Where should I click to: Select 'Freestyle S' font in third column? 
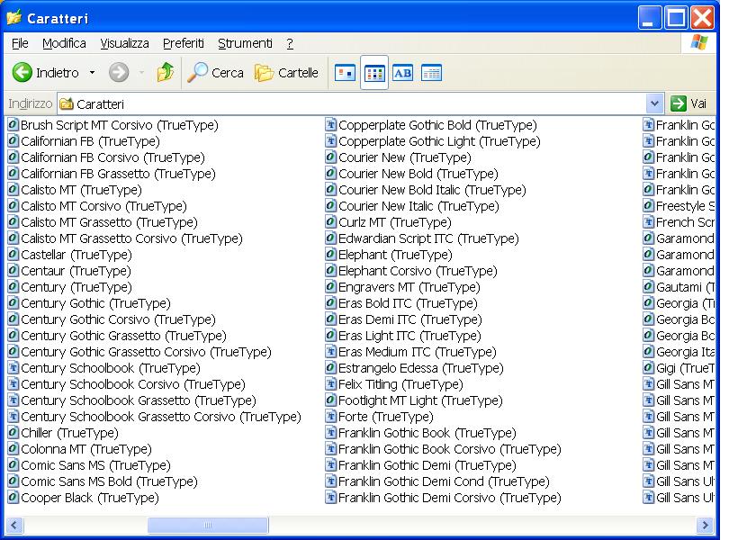(x=685, y=206)
